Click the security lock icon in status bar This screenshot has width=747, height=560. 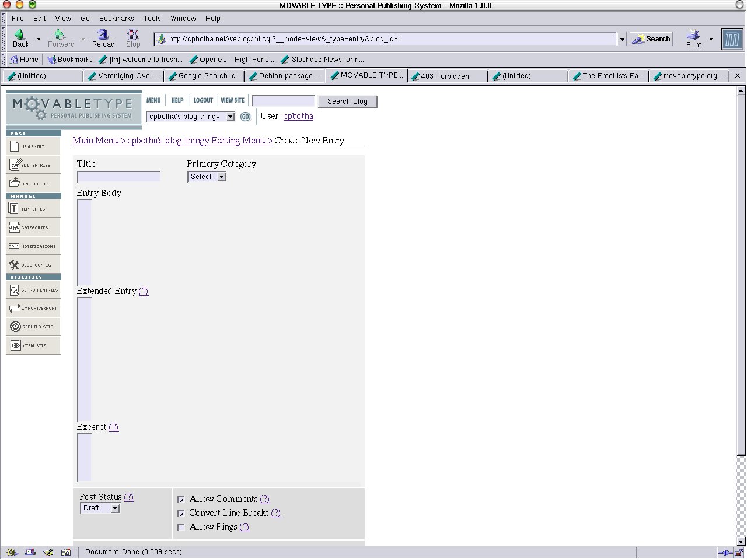click(739, 552)
